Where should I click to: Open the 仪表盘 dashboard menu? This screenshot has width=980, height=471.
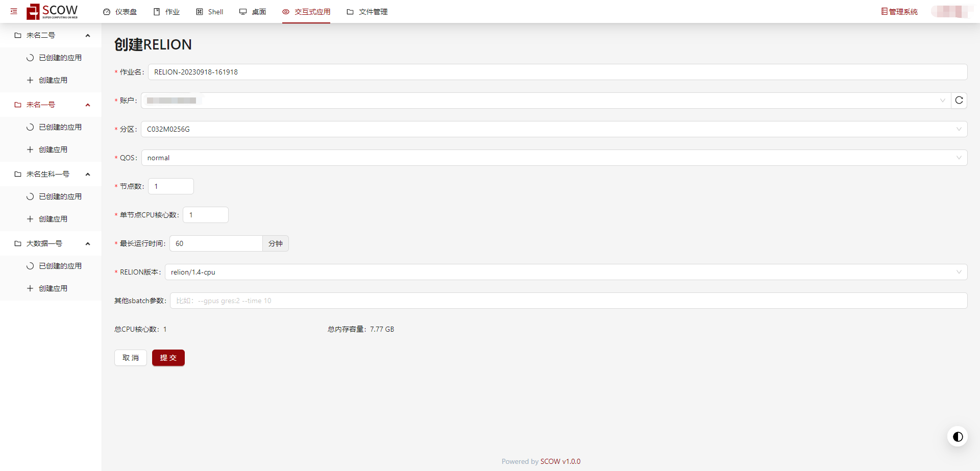(x=120, y=12)
